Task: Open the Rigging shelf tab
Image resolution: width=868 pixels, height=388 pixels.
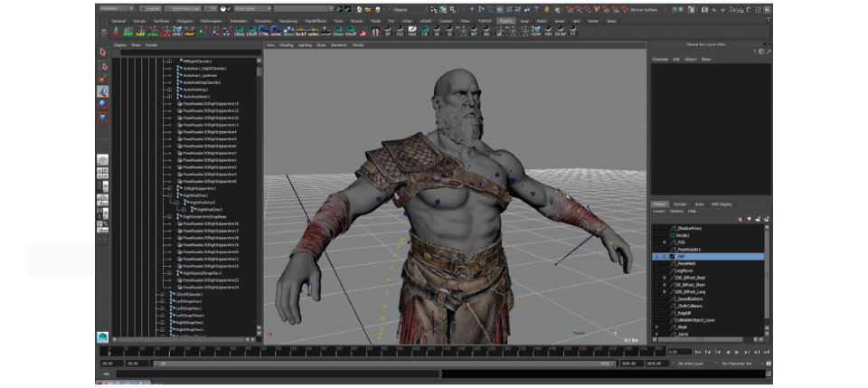Action: [505, 21]
